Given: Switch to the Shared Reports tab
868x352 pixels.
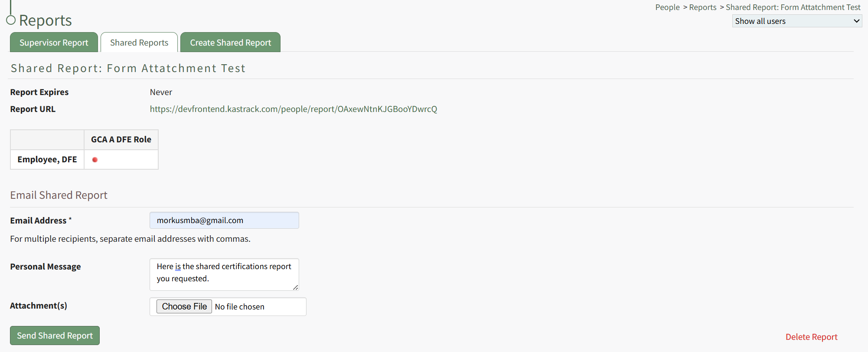Looking at the screenshot, I should pyautogui.click(x=139, y=43).
